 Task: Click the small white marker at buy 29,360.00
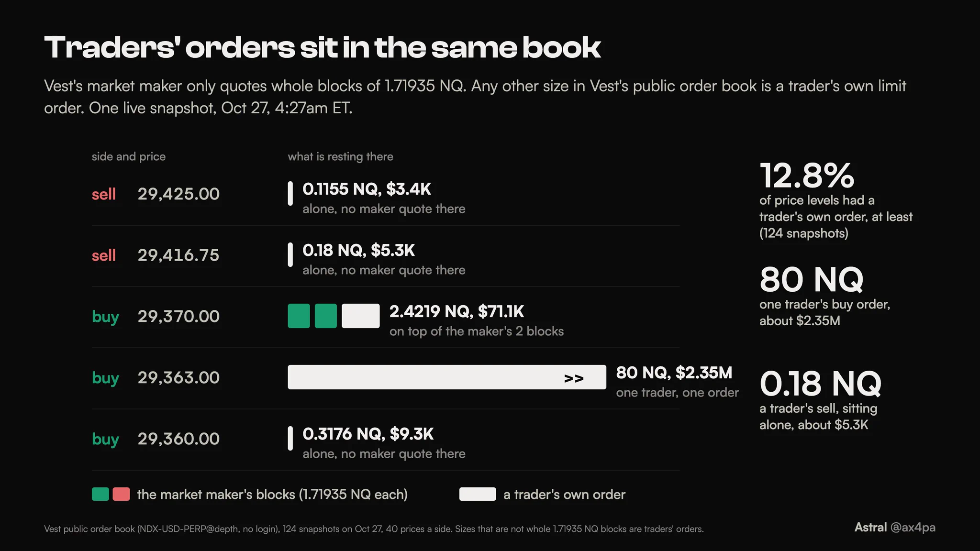click(x=290, y=439)
